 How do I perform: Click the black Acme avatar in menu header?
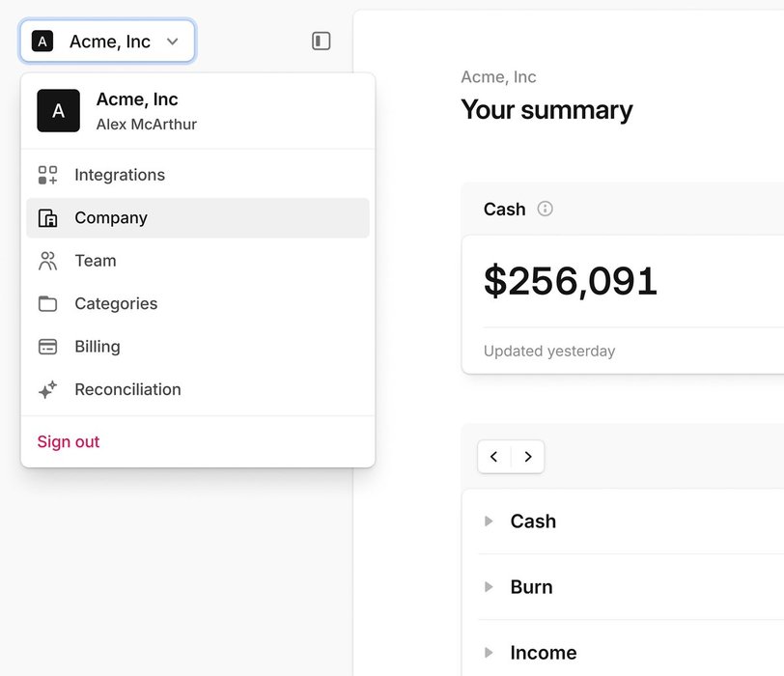[58, 111]
